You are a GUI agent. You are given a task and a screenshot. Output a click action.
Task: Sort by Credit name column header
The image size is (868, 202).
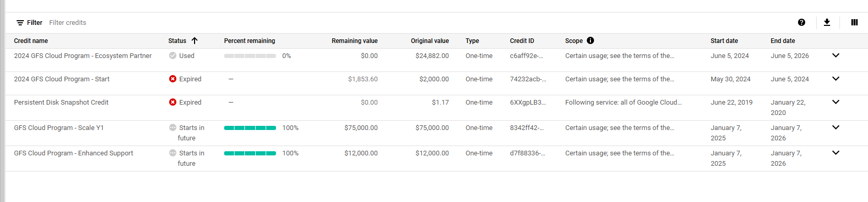tap(31, 41)
